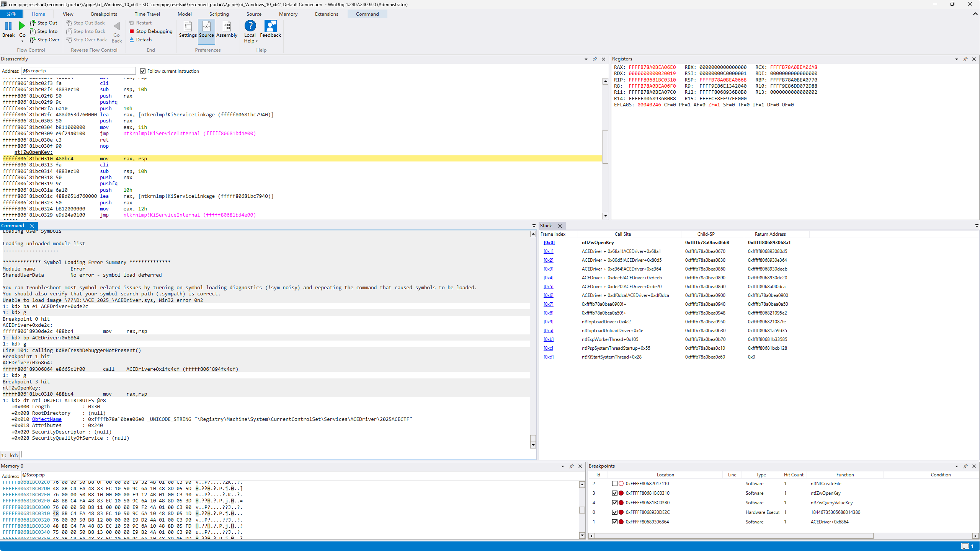
Task: Close the Disassembly panel
Action: pyautogui.click(x=604, y=59)
